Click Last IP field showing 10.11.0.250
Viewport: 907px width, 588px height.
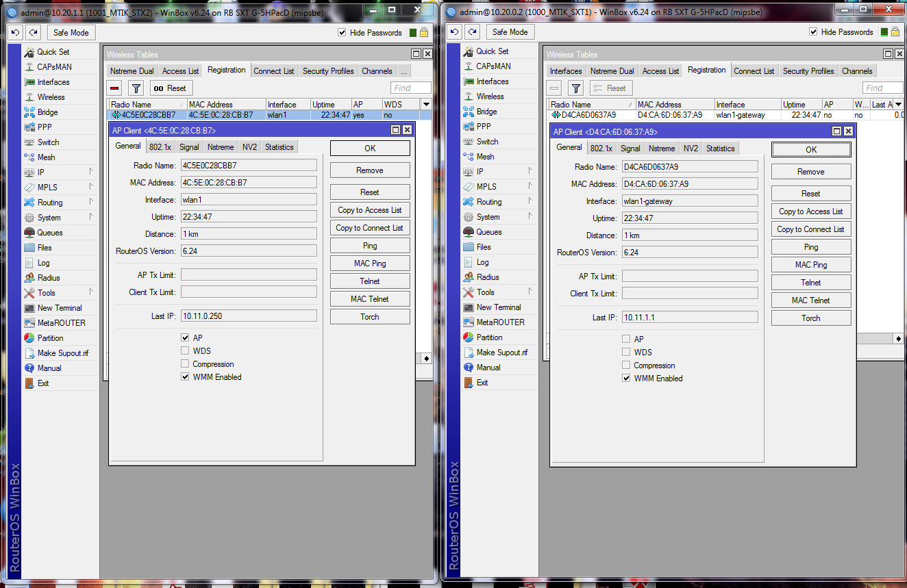pyautogui.click(x=249, y=316)
